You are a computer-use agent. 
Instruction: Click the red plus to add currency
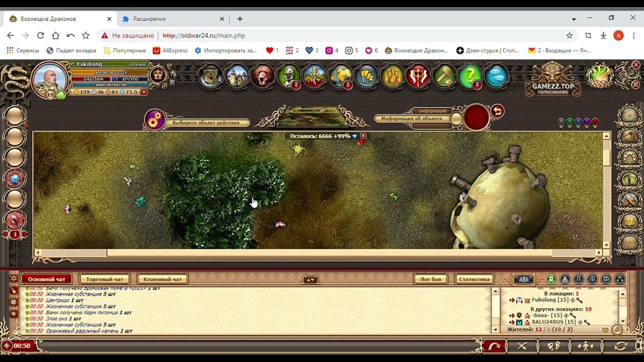[144, 92]
